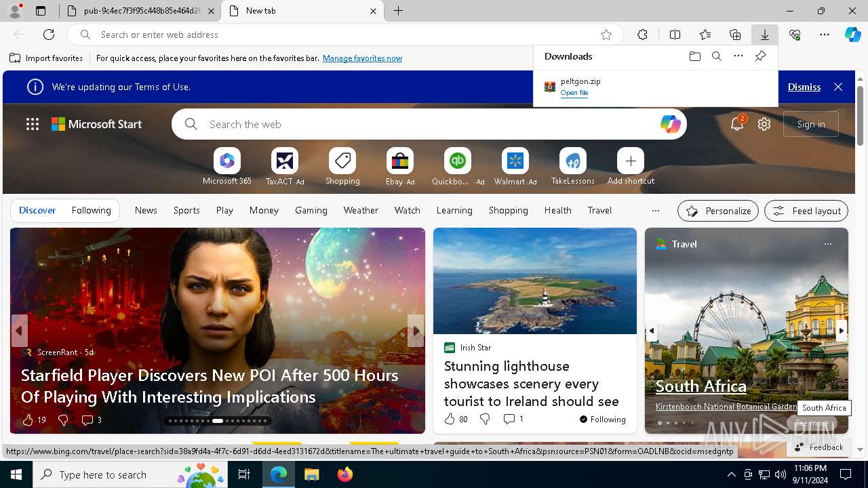The image size is (868, 488).
Task: Add this page to favorites star
Action: click(606, 35)
